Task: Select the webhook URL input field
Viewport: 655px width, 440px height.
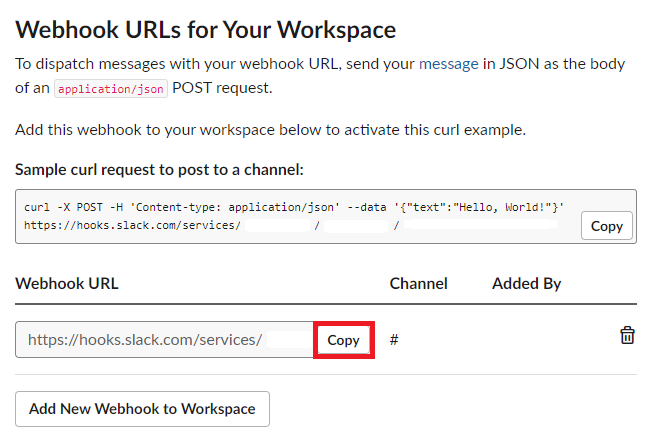Action: [165, 339]
